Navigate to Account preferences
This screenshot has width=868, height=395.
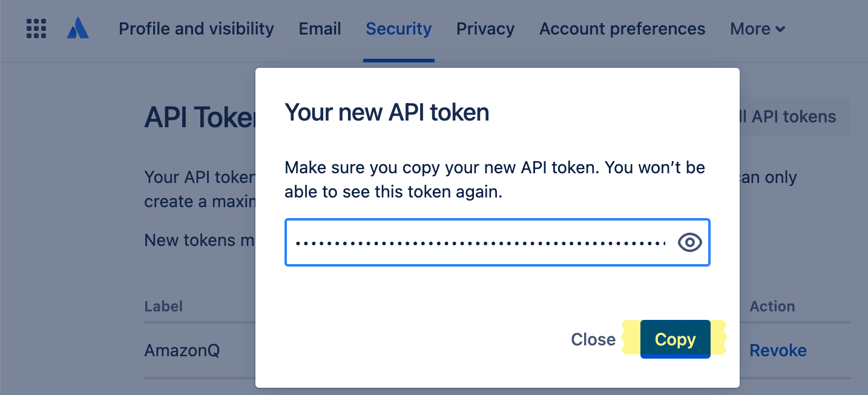[622, 28]
